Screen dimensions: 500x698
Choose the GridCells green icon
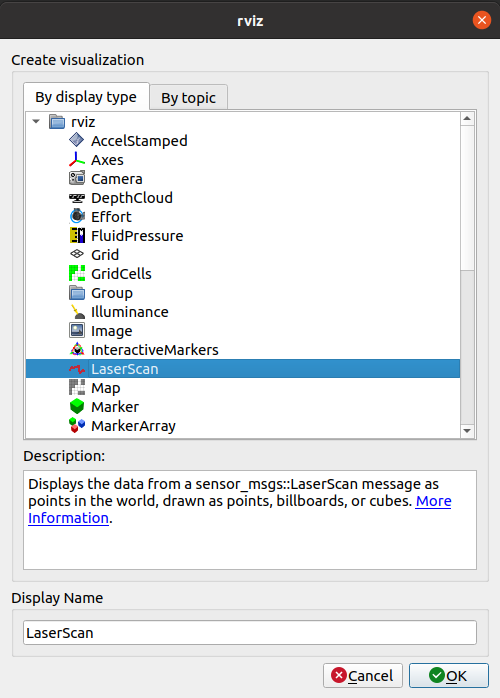[x=77, y=273]
